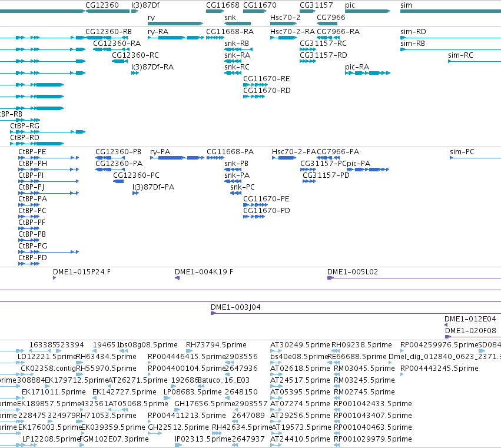Click the CG11668-RA transcript label
Screen dimensions: 501x448
click(230, 32)
